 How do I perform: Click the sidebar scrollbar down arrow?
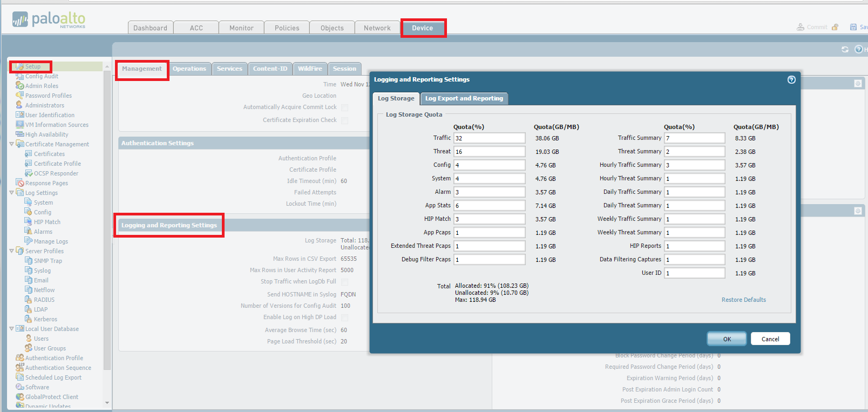107,403
